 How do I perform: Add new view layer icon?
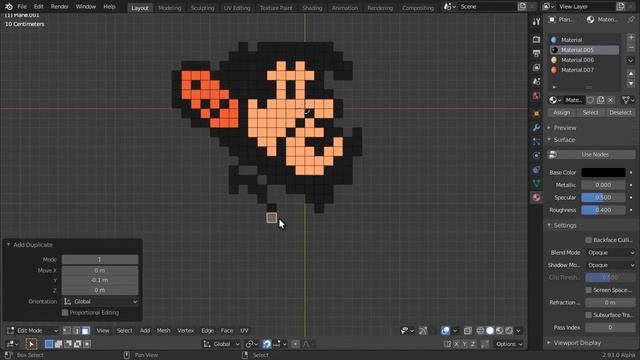[620, 7]
